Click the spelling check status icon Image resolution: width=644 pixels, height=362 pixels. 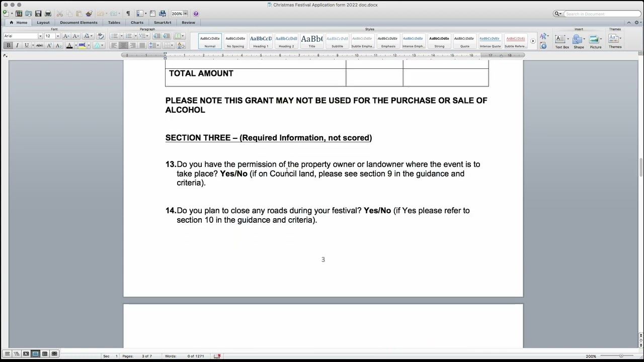pyautogui.click(x=217, y=356)
